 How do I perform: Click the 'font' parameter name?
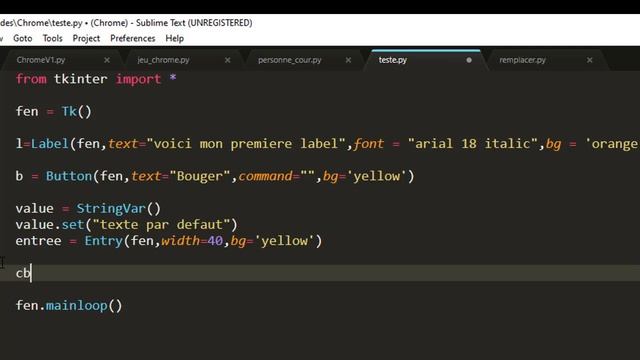tap(369, 144)
